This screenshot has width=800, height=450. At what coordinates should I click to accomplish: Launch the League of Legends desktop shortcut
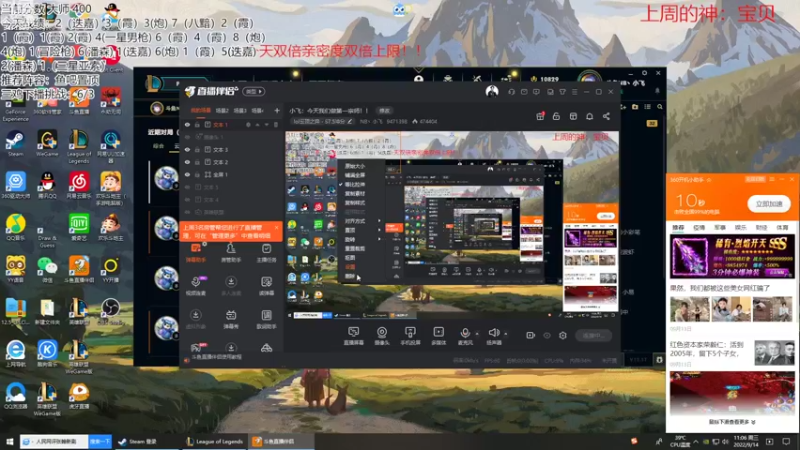click(79, 145)
